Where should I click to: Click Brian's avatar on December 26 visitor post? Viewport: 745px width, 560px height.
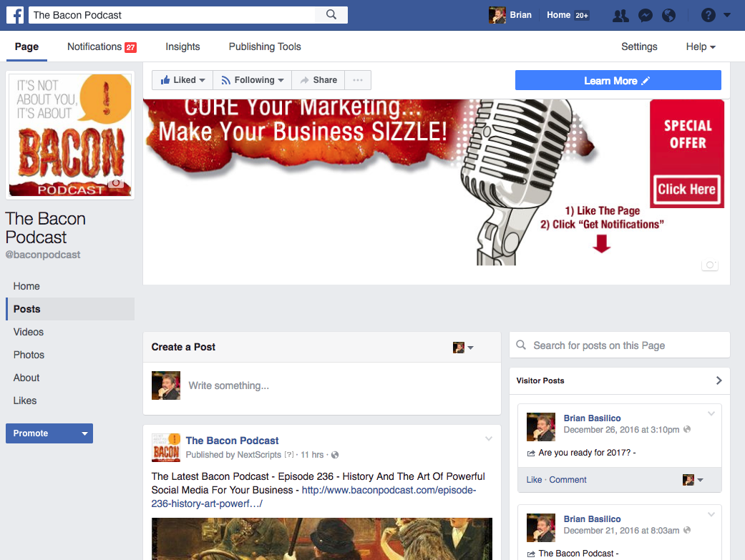(541, 427)
